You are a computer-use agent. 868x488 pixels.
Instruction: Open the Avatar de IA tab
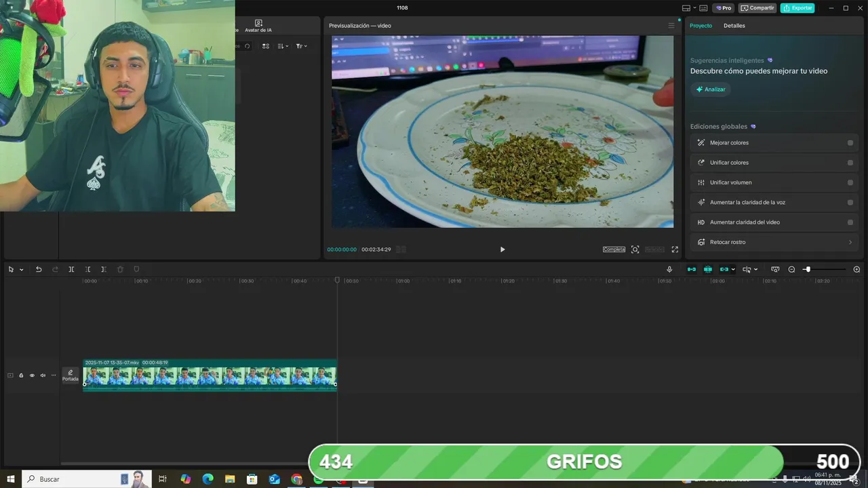[258, 26]
